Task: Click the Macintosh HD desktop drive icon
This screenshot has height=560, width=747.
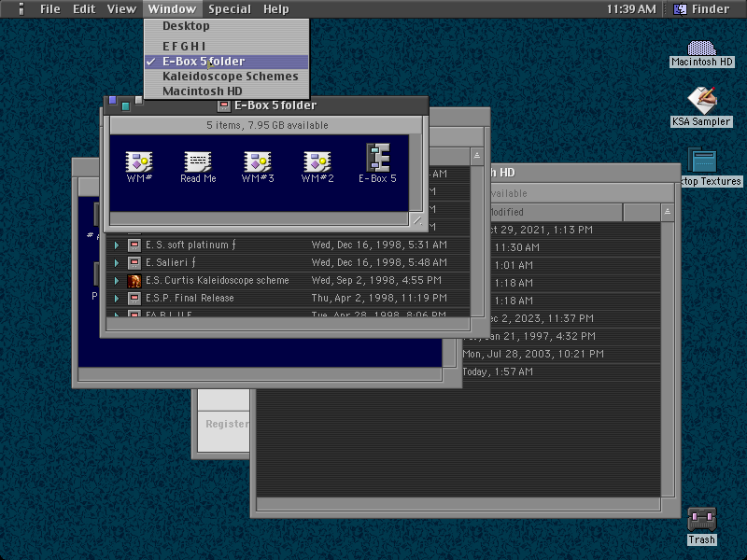Action: click(702, 49)
